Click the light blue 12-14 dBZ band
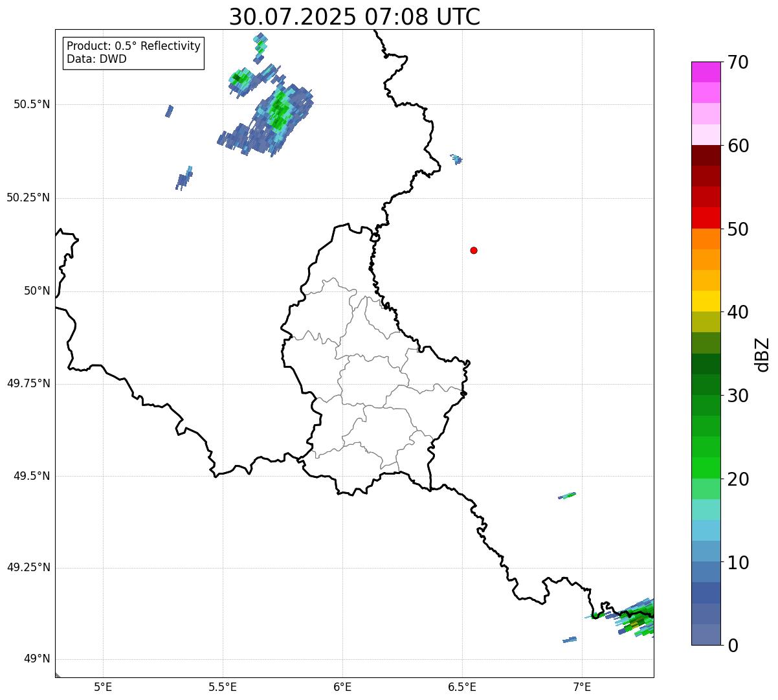The width and height of the screenshot is (778, 700). tap(706, 530)
